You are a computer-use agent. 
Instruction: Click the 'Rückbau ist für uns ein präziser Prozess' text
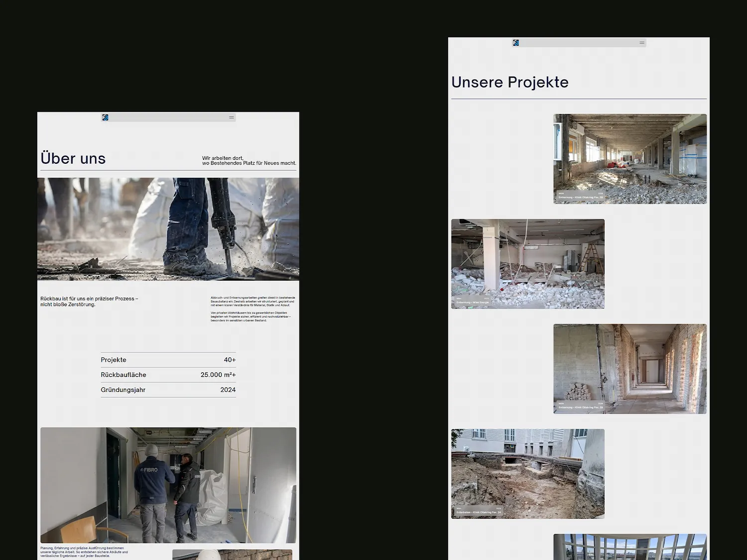tap(89, 301)
